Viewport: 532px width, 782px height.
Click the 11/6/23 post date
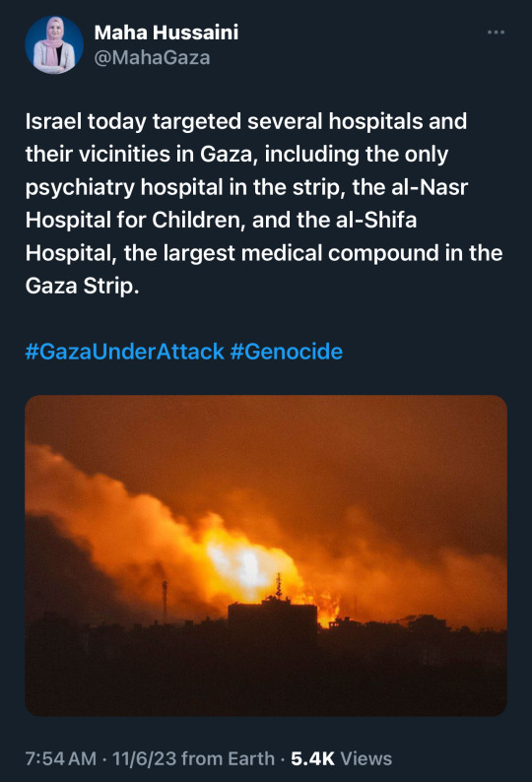[x=144, y=758]
